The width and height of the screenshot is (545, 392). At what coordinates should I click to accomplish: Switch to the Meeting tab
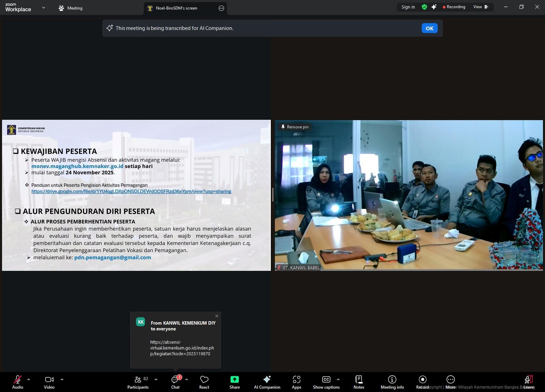pyautogui.click(x=71, y=8)
